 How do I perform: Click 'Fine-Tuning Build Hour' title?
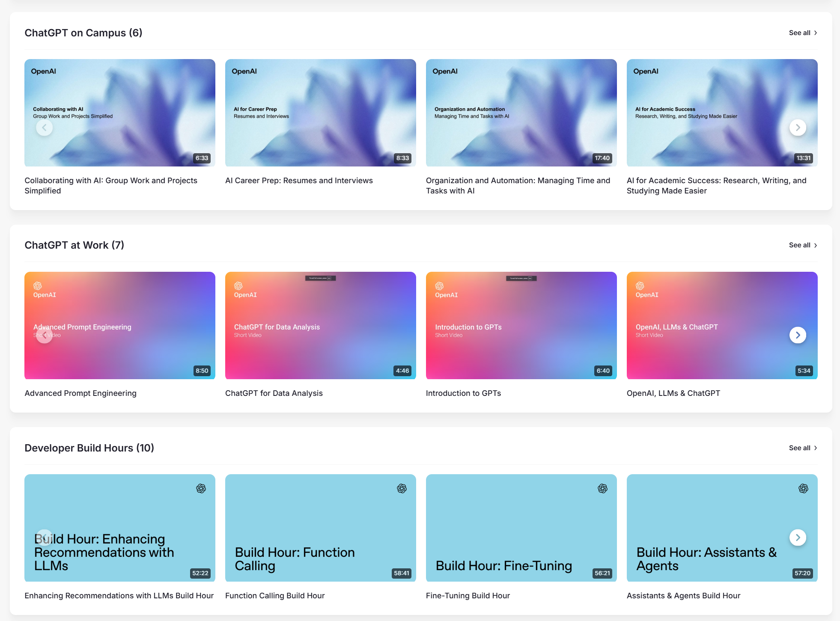(x=468, y=596)
